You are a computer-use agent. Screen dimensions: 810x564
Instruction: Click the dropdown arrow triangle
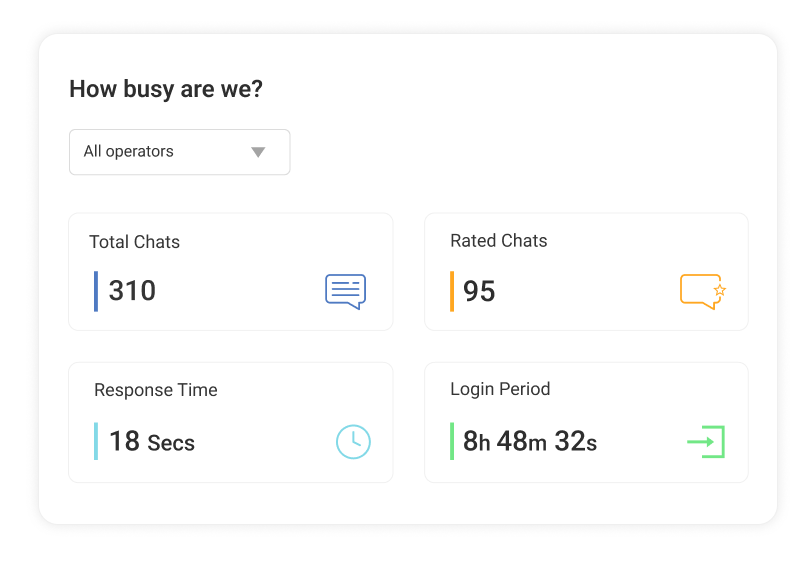(258, 152)
